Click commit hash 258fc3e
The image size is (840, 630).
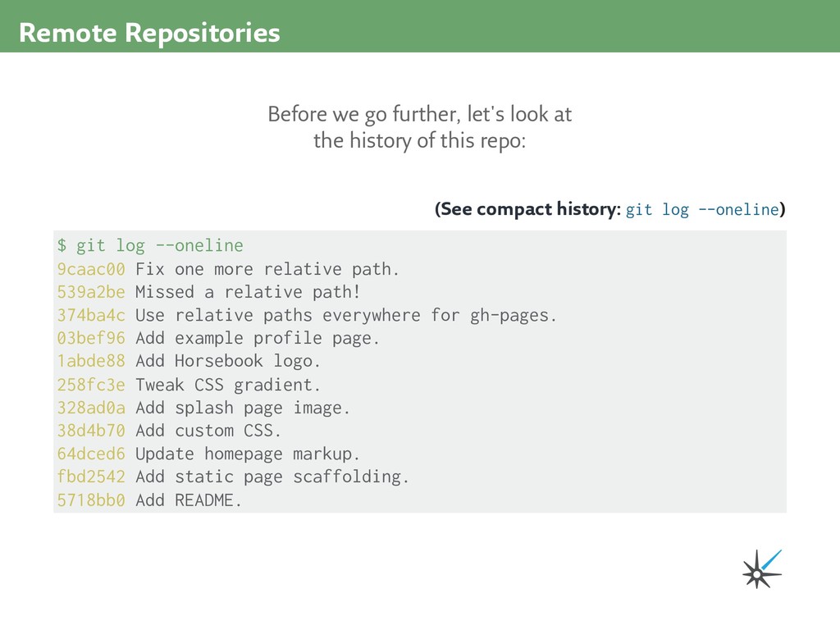point(91,385)
